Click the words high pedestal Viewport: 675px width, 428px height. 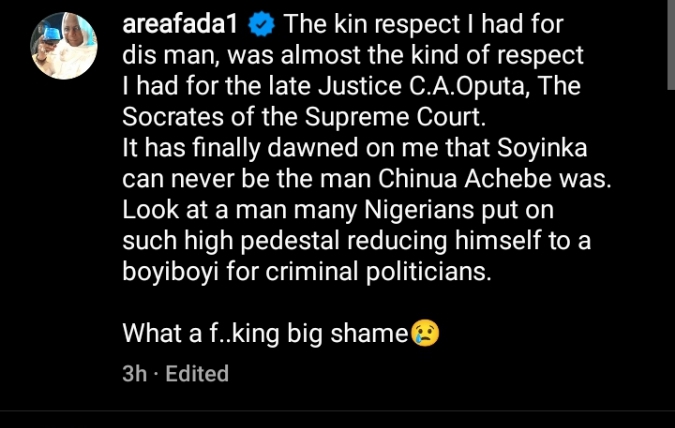tap(248, 245)
